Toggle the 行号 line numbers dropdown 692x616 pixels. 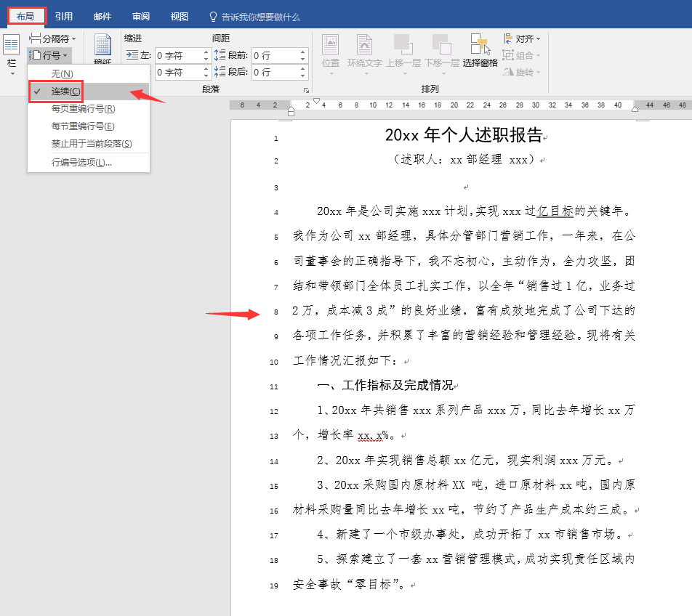(49, 55)
